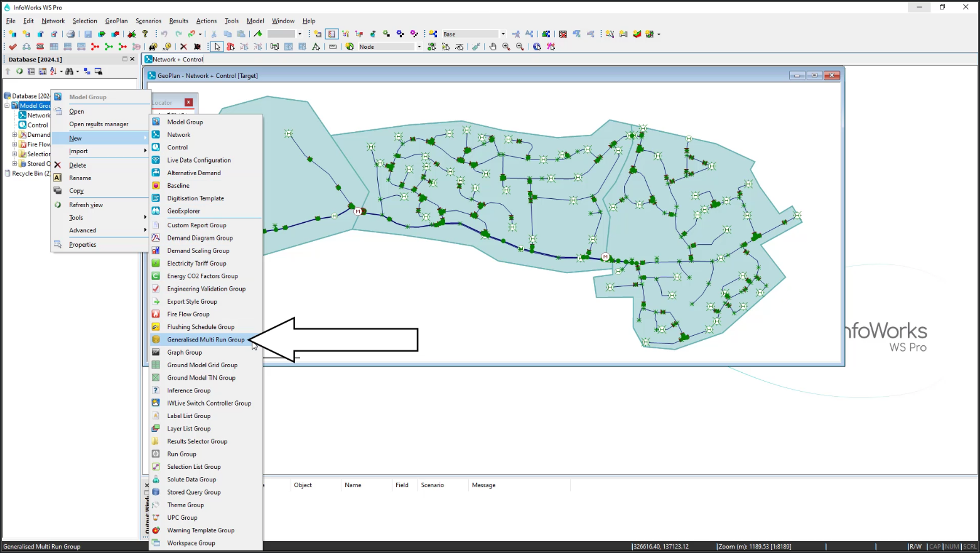Select the ruler measure tool icon
The height and width of the screenshot is (553, 980).
click(333, 46)
